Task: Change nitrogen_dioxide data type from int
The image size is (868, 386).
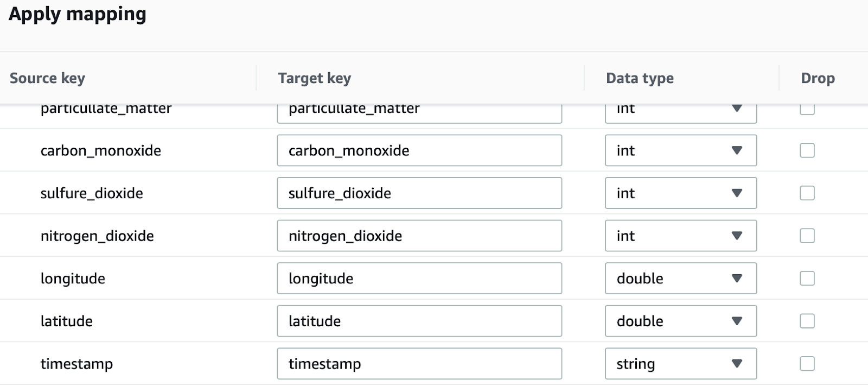Action: (680, 236)
